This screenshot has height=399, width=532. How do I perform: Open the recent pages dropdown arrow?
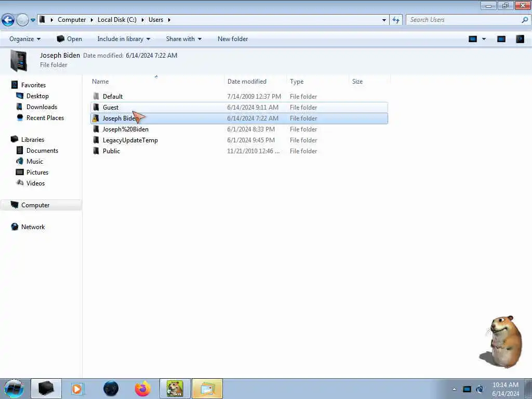coord(33,20)
